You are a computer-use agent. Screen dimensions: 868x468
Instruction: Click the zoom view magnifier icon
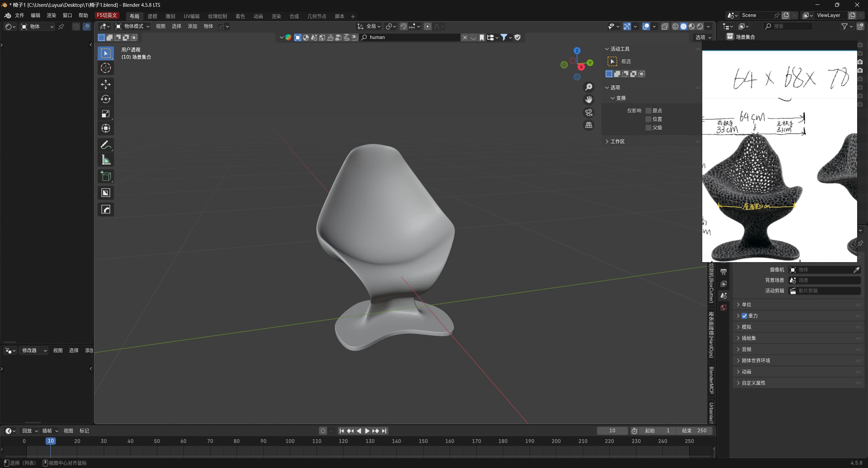(589, 87)
